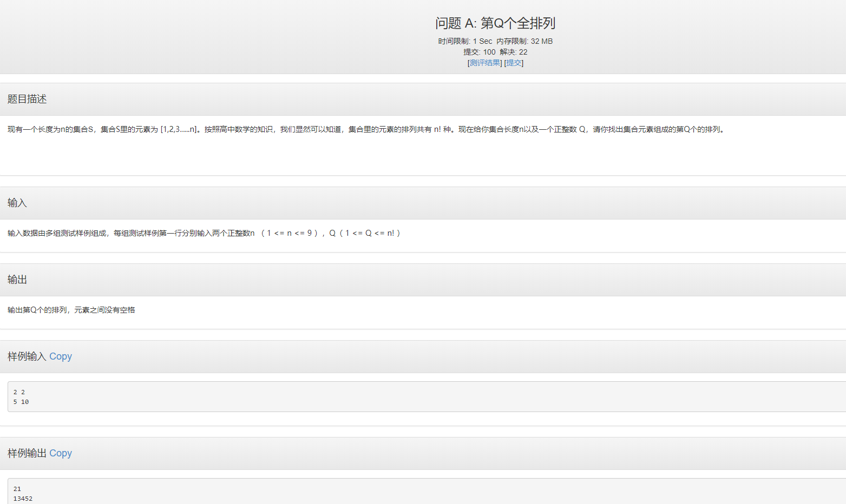
Task: Select the sample output line 13452
Action: pos(22,499)
